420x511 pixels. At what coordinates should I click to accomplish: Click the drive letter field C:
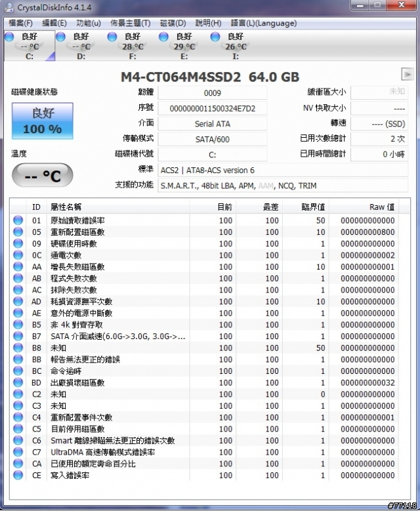212,155
